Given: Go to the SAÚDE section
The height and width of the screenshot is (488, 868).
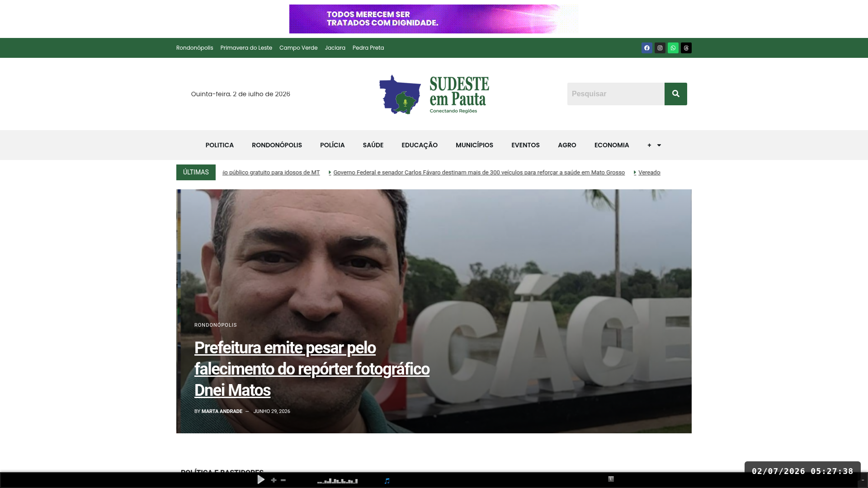Looking at the screenshot, I should point(373,145).
